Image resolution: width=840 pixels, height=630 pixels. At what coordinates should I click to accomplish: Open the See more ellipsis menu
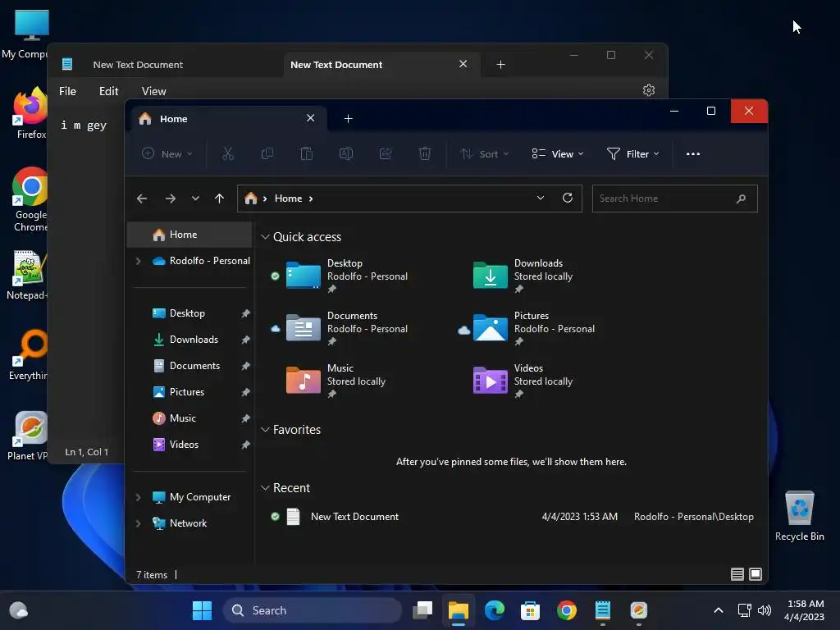tap(693, 154)
